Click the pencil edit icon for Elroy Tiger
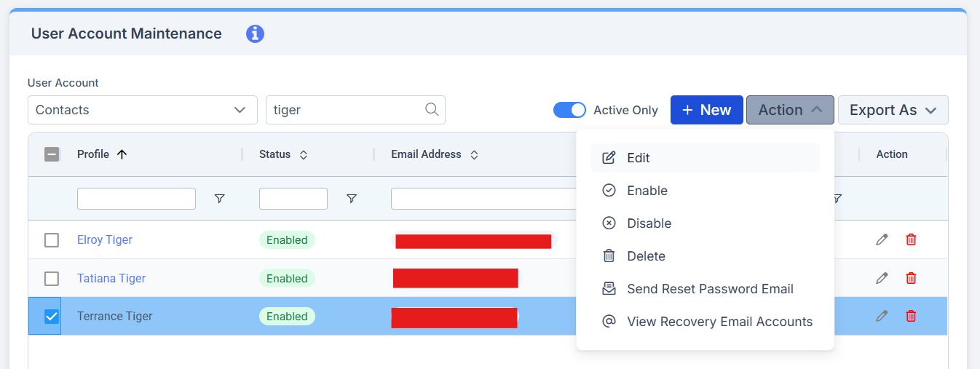Screen dimensions: 980x369 point(882,239)
